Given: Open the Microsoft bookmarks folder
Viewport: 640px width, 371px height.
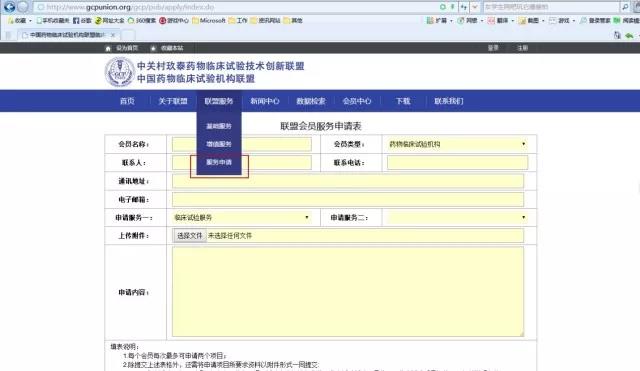Looking at the screenshot, I should (x=209, y=20).
